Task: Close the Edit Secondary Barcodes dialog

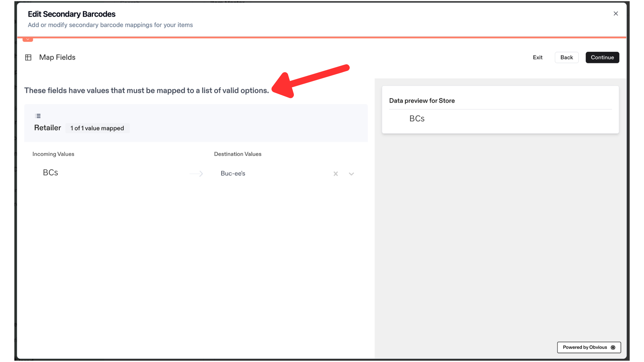Action: [x=615, y=14]
